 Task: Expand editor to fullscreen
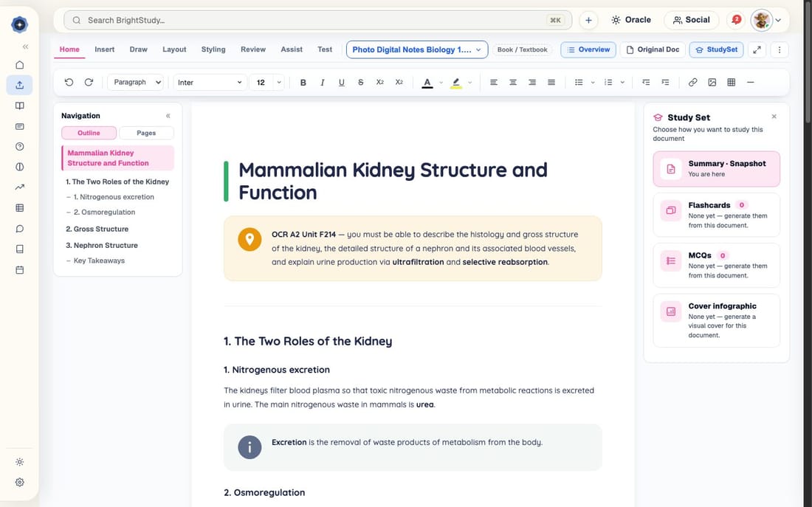[757, 49]
